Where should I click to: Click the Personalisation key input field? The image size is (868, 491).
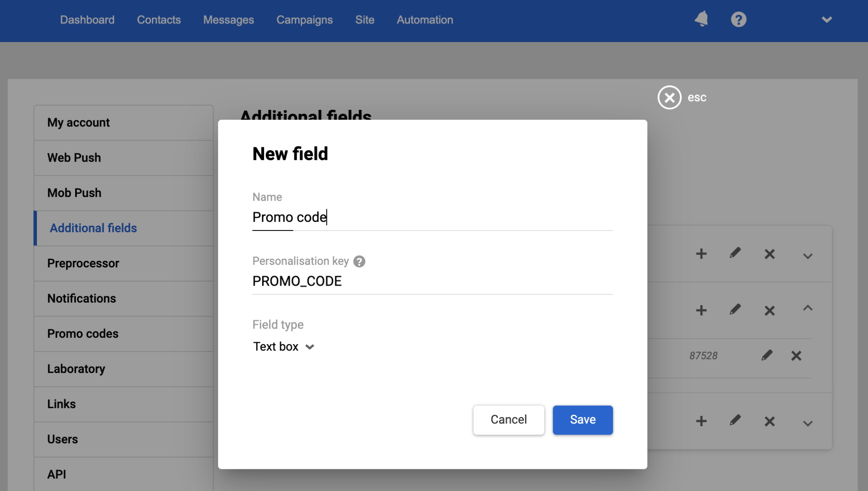pos(432,281)
